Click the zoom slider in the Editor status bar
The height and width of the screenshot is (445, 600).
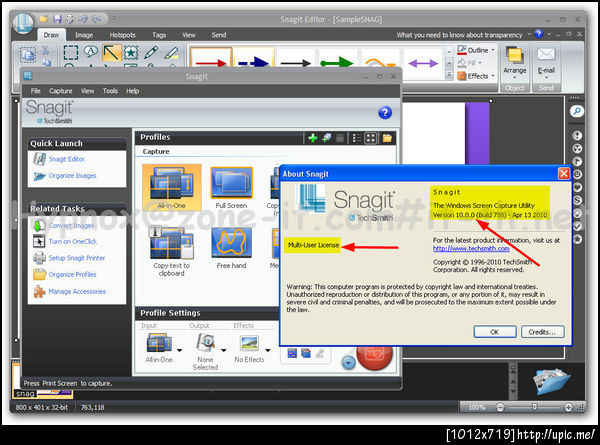coord(535,407)
